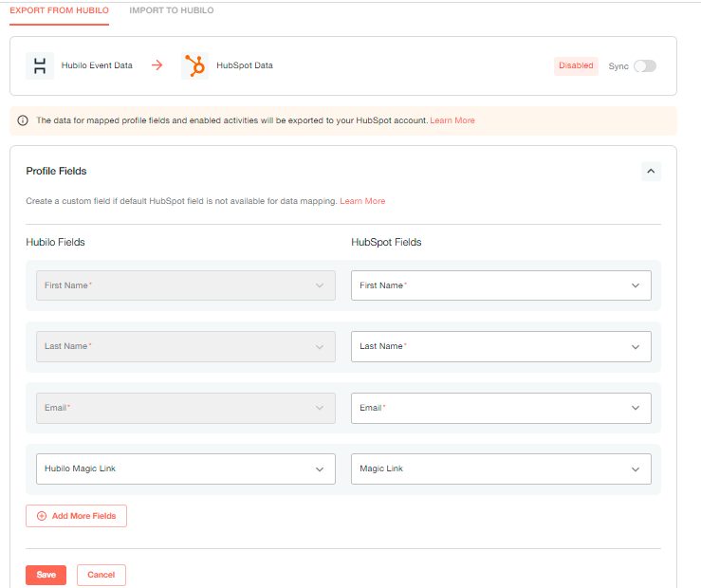Open the Hubilo Last Name dropdown
Viewport: 701px width, 588px height.
[186, 347]
